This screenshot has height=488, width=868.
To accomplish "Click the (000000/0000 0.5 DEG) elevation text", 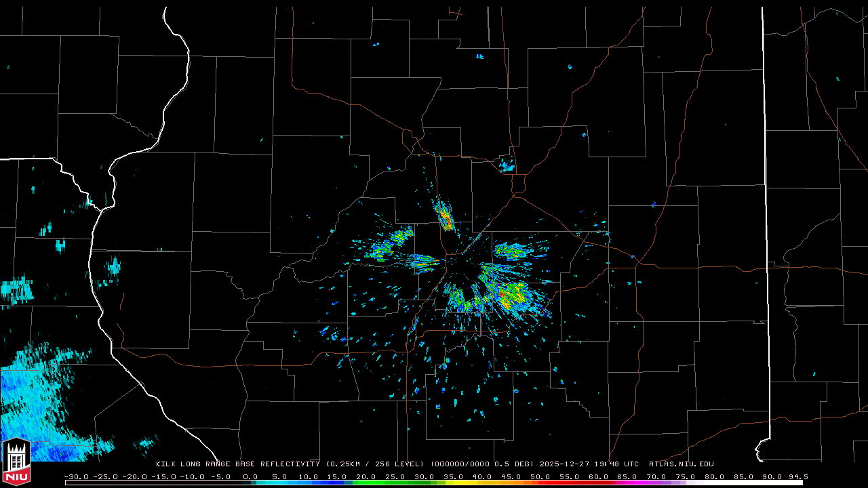I will click(482, 464).
